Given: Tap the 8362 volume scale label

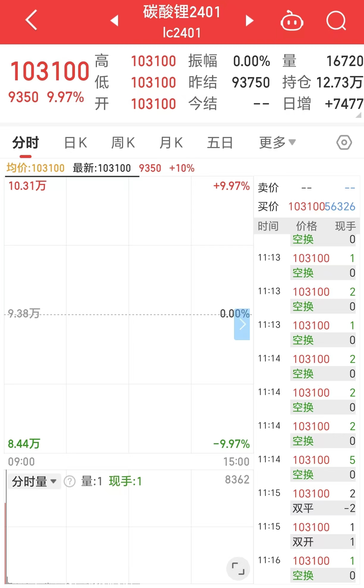Looking at the screenshot, I should (237, 479).
